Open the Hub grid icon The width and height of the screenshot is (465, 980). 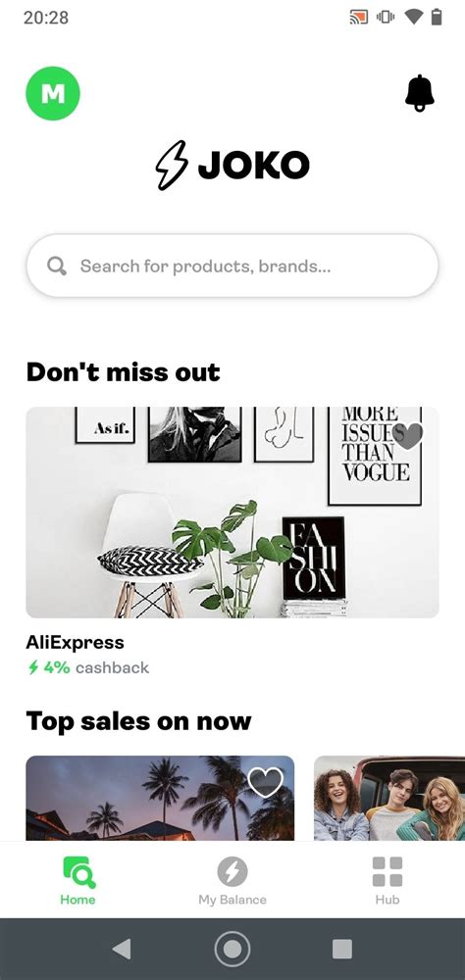point(387,871)
